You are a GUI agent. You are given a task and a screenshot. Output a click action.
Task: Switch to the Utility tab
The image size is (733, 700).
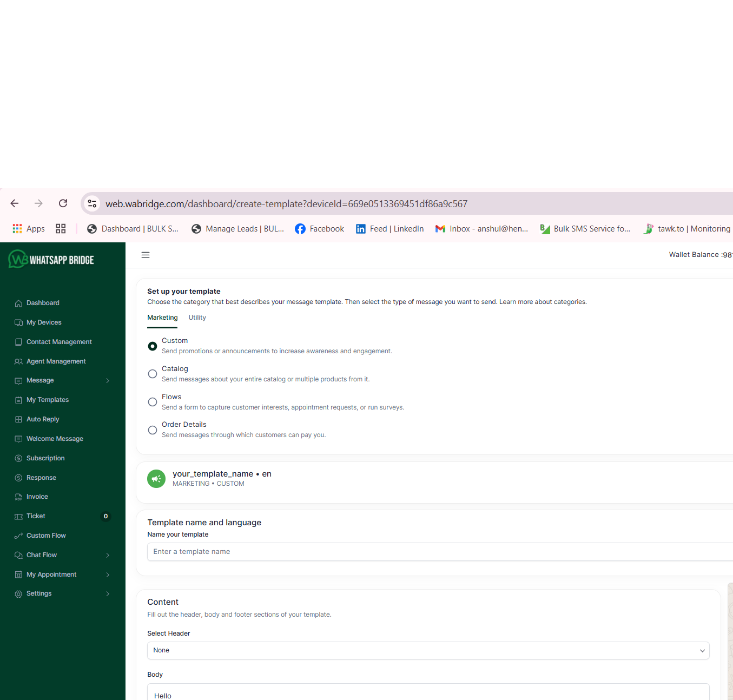click(197, 318)
